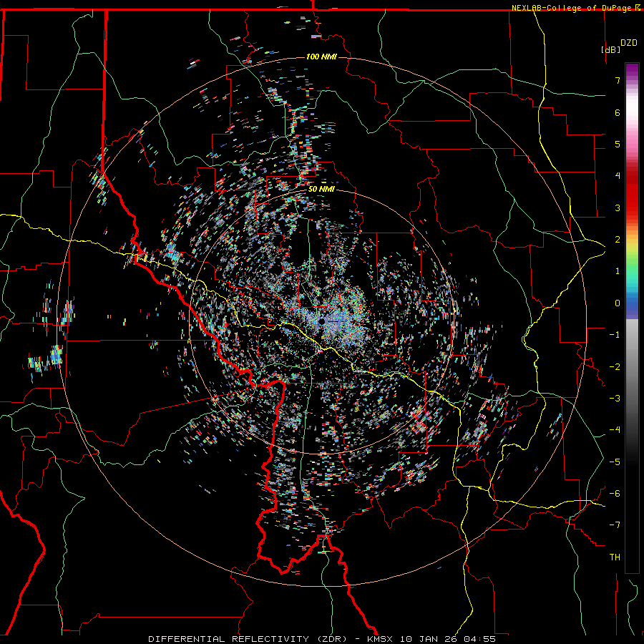The height and width of the screenshot is (644, 644).
Task: Click the 2 value on the color scale
Action: click(x=618, y=240)
